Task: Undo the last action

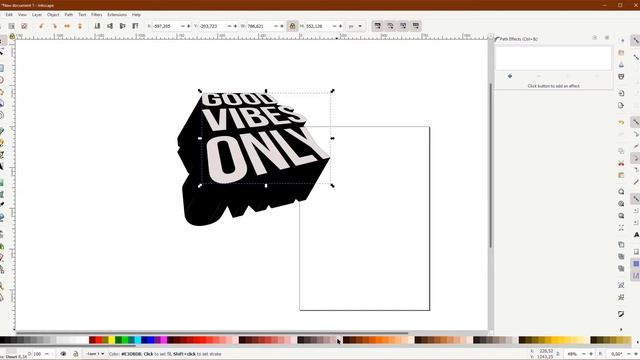Action: [x=621, y=122]
